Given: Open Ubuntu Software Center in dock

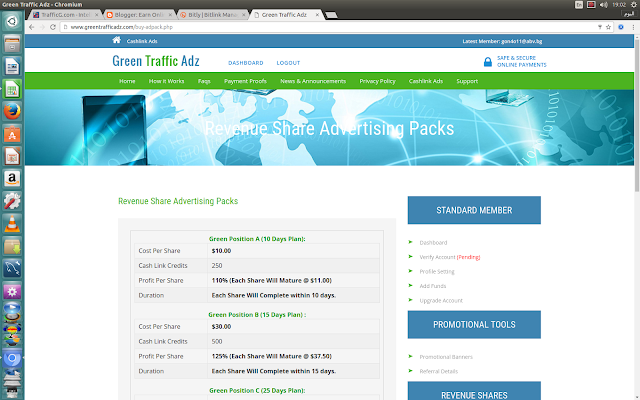Looking at the screenshot, I should [12, 134].
